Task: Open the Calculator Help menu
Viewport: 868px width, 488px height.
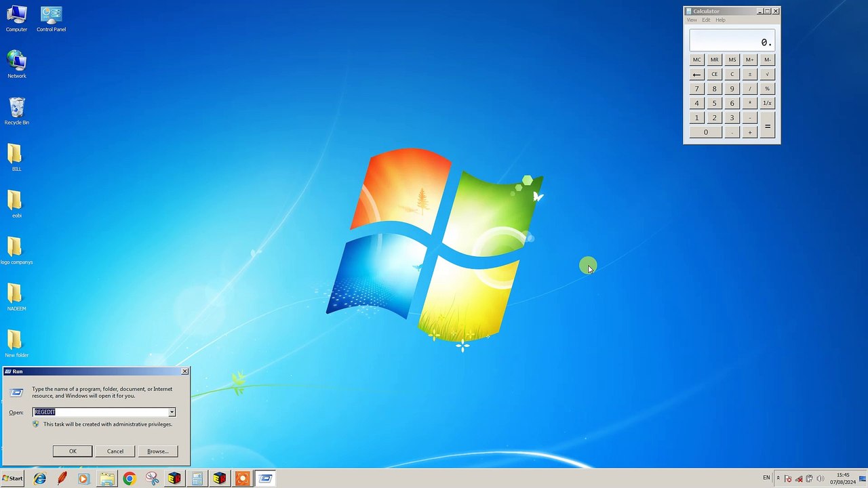Action: click(720, 20)
